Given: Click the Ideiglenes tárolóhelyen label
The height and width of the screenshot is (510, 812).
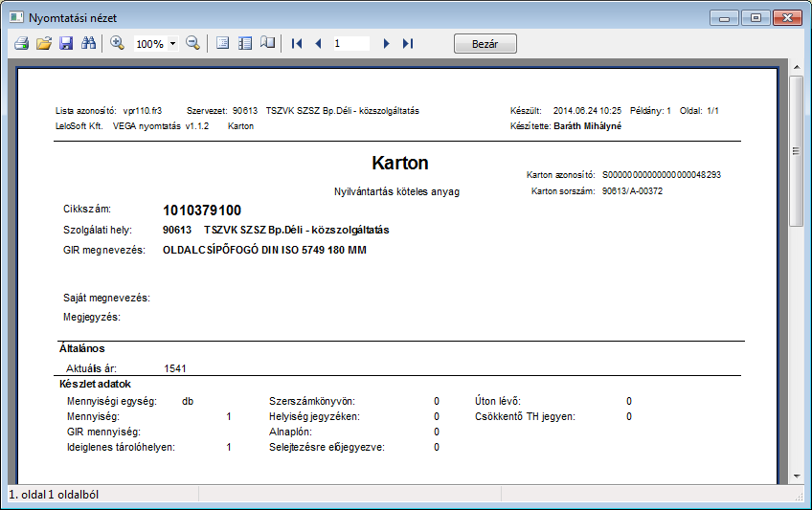Looking at the screenshot, I should pos(121,448).
